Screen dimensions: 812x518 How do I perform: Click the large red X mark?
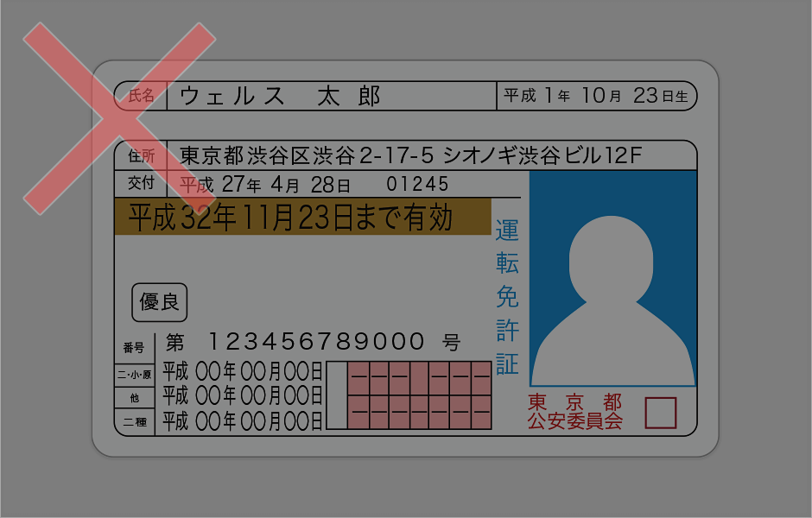[118, 118]
